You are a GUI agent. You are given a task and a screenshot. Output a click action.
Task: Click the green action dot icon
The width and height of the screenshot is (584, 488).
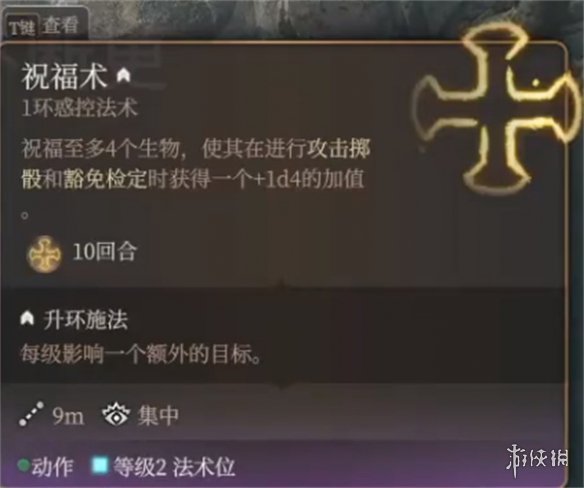(24, 465)
